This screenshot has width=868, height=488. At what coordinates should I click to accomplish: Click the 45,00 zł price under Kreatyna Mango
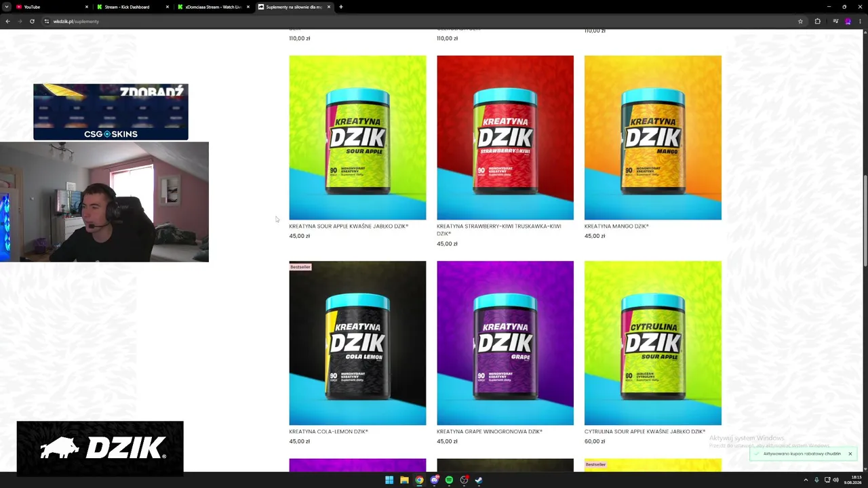click(595, 236)
